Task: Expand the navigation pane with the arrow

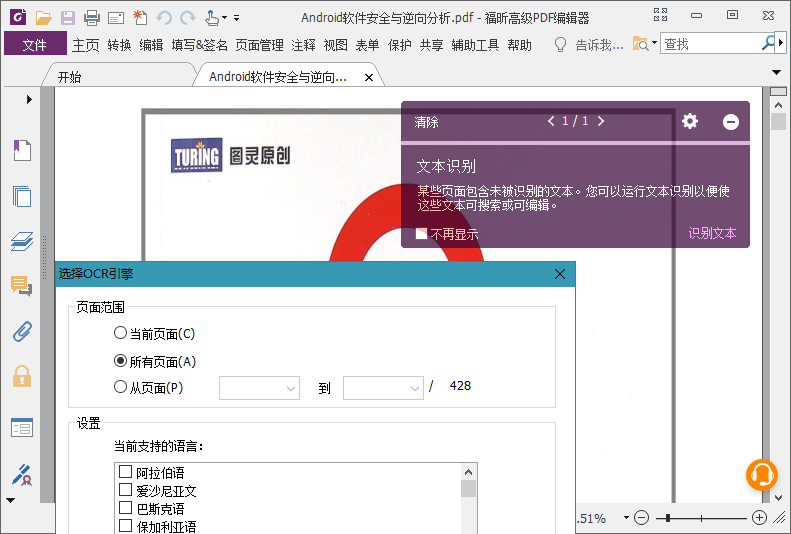Action: (29, 99)
